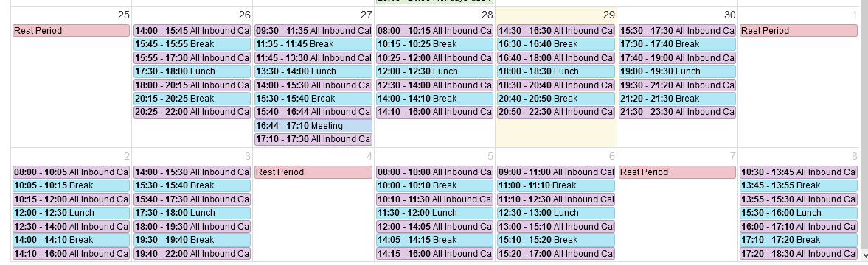The width and height of the screenshot is (868, 265).
Task: Open the Rest Period on day 7
Action: click(677, 172)
